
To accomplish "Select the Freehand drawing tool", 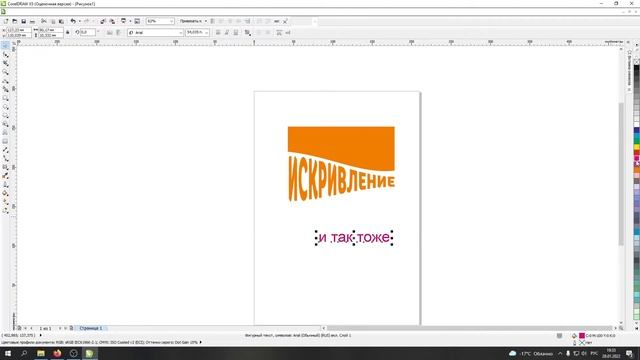I will 5,81.
